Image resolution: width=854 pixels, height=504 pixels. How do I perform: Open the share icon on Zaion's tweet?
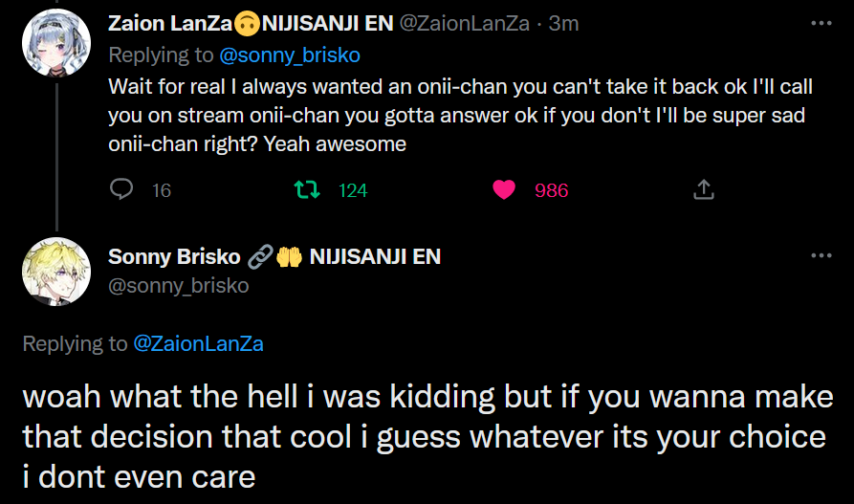click(x=703, y=189)
